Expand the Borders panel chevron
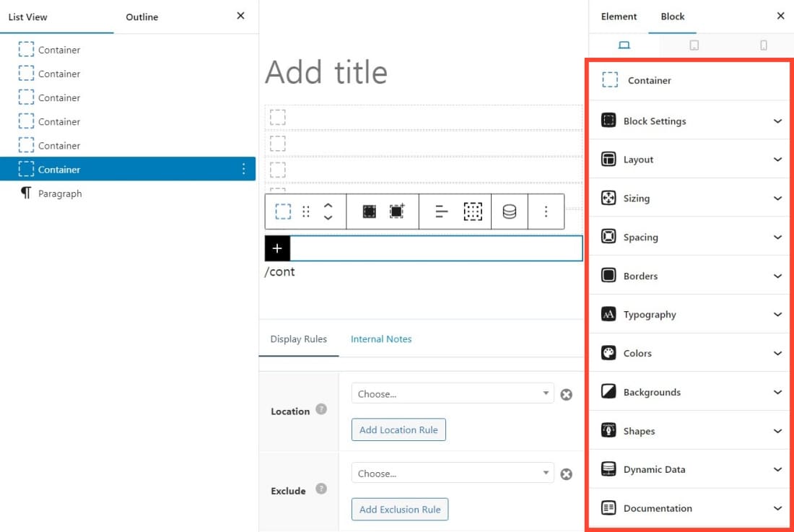 click(x=777, y=276)
